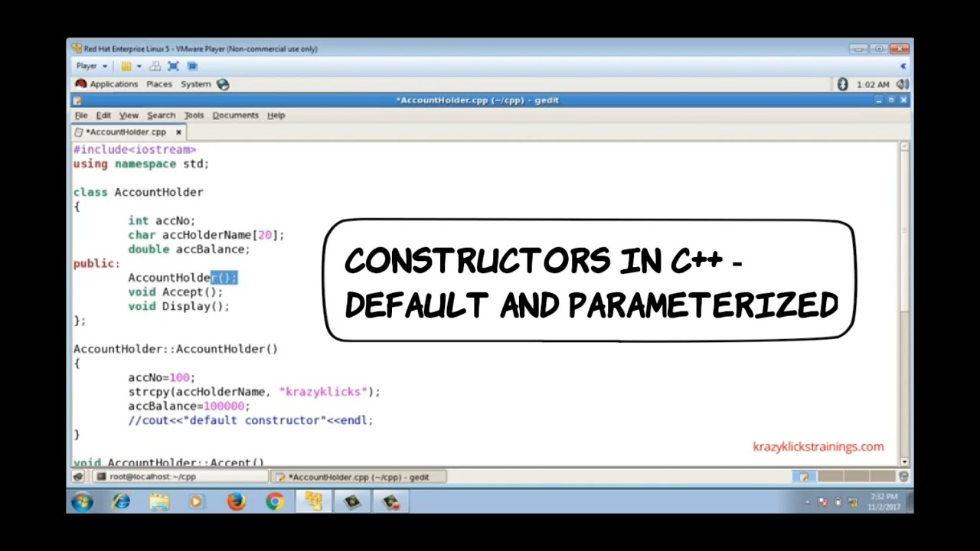Launch the web browser globe icon in panel

coord(223,84)
